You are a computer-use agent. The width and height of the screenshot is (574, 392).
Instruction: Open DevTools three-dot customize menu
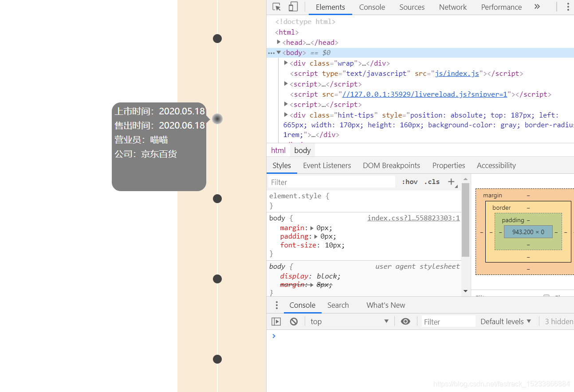568,7
